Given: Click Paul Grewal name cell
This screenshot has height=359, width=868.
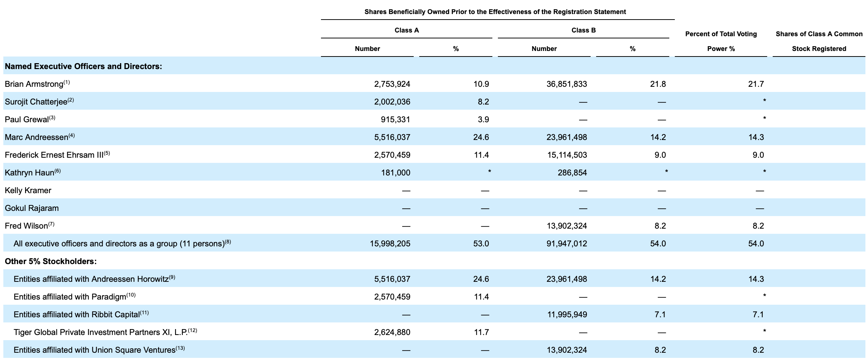Looking at the screenshot, I should tap(27, 119).
